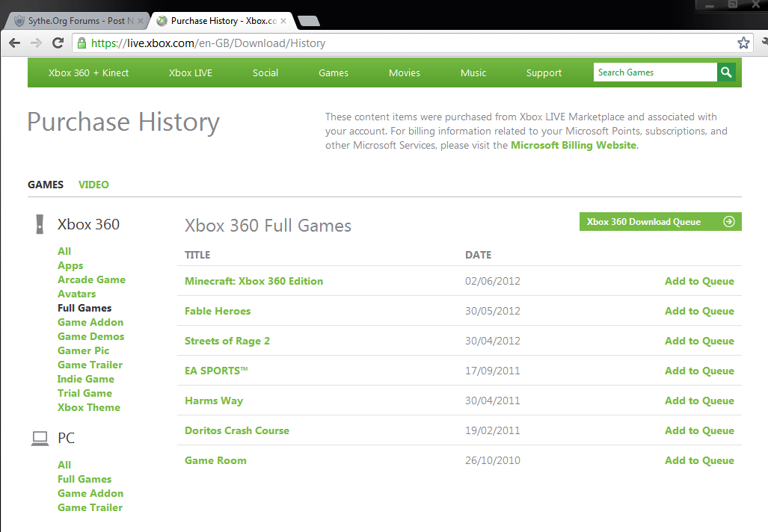
Task: Add Harms Way to queue
Action: coord(699,400)
